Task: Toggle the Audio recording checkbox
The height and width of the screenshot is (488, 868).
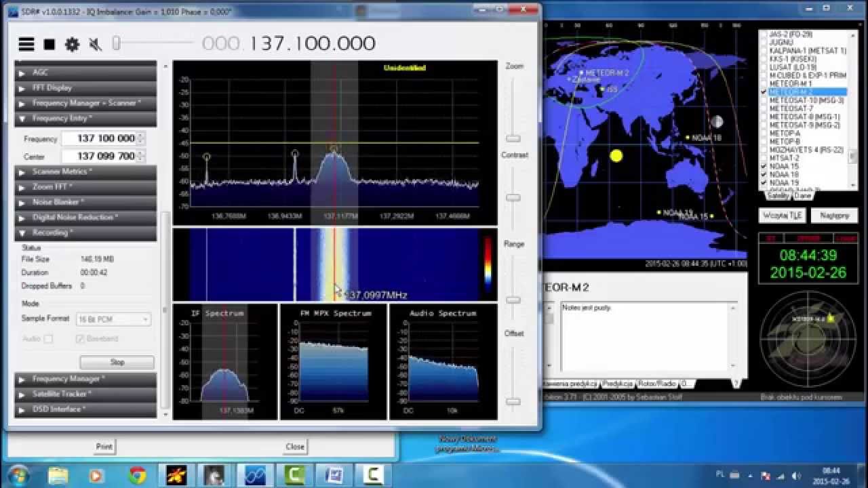Action: pyautogui.click(x=48, y=339)
